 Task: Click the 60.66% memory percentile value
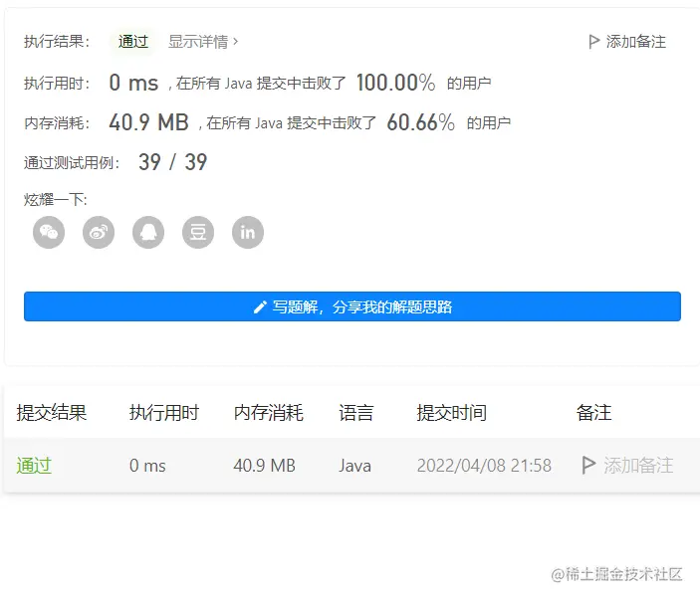click(x=420, y=122)
